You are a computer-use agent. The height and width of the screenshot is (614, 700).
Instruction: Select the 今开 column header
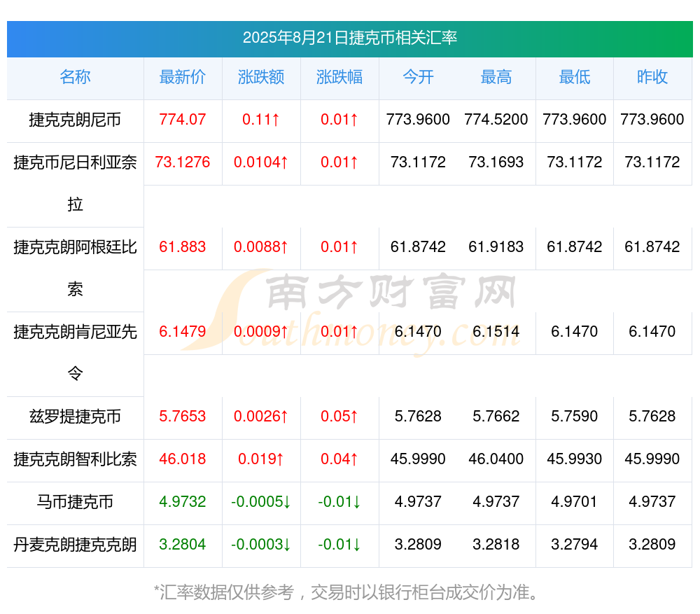click(x=418, y=77)
